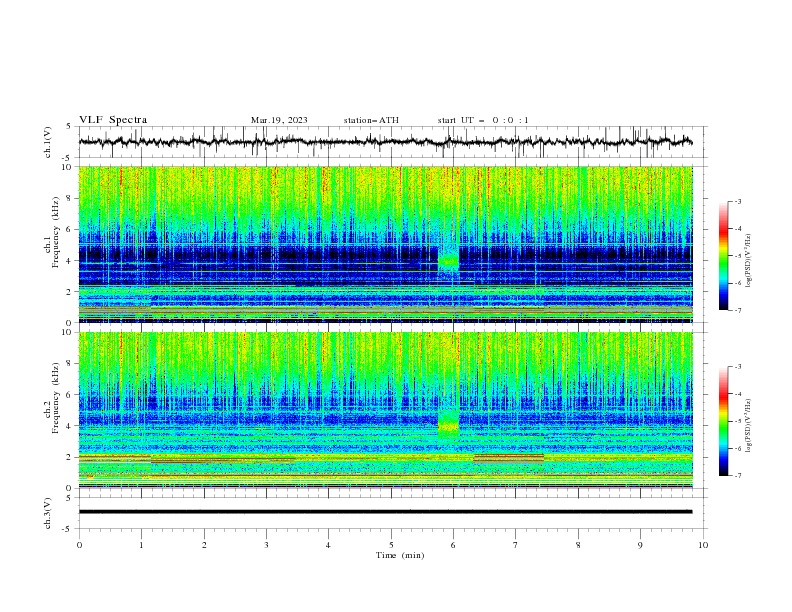Click the "6" kHz tick on ch.2 frequency axis
Screen dimensions: 792x612
[x=70, y=395]
